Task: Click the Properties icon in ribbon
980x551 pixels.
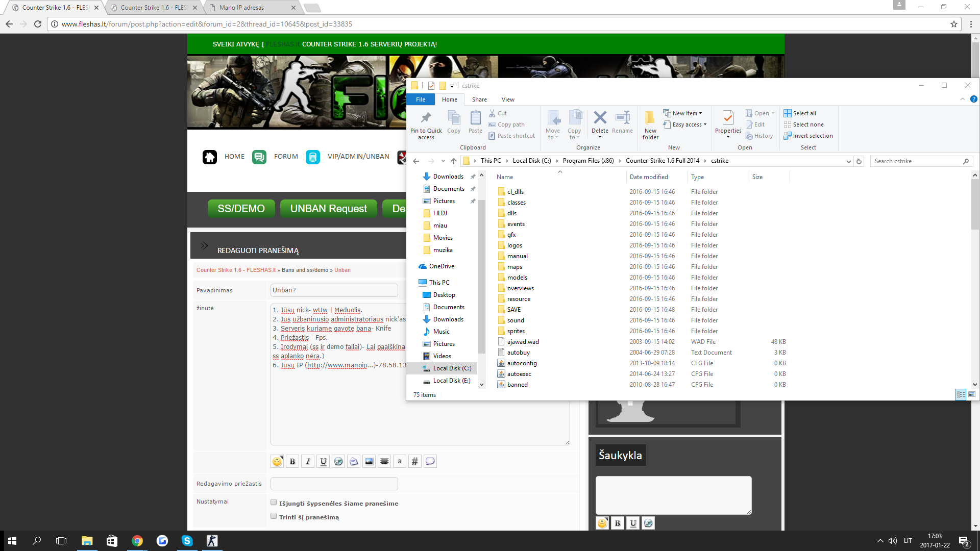Action: [x=728, y=118]
